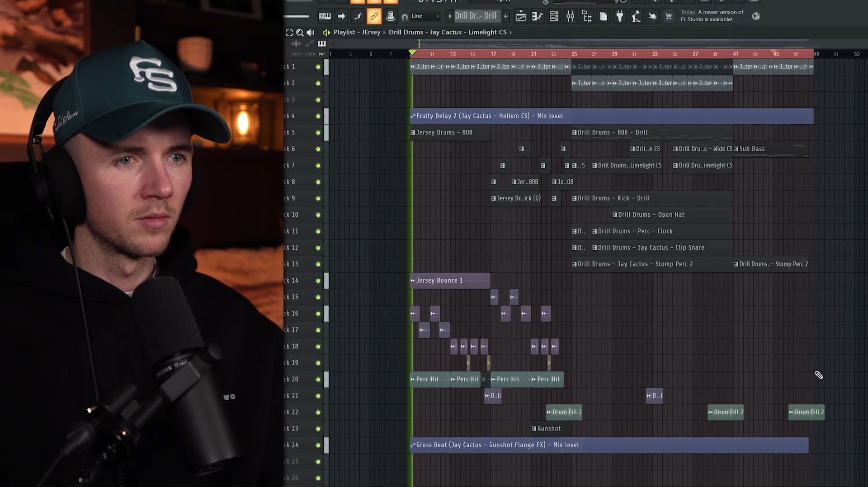Select the Fruity Delay 2 Mix level automation clip

(611, 116)
